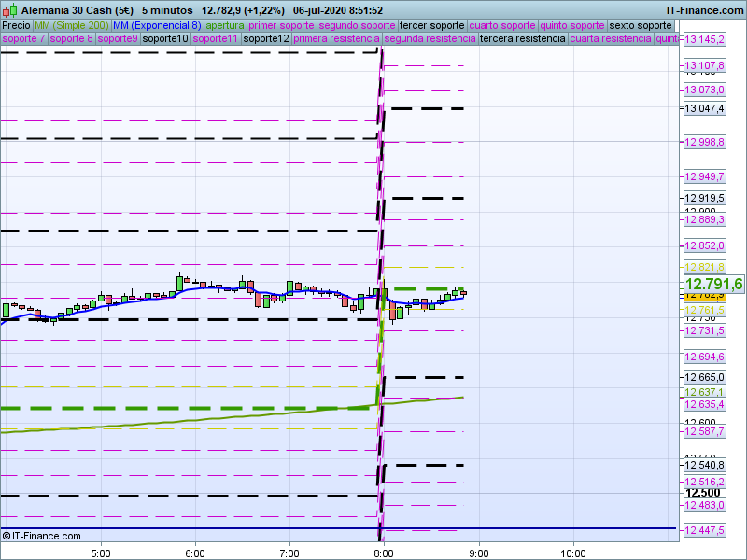Click the cuarta resistencia label
Viewport: 747px width, 560px height.
[611, 39]
